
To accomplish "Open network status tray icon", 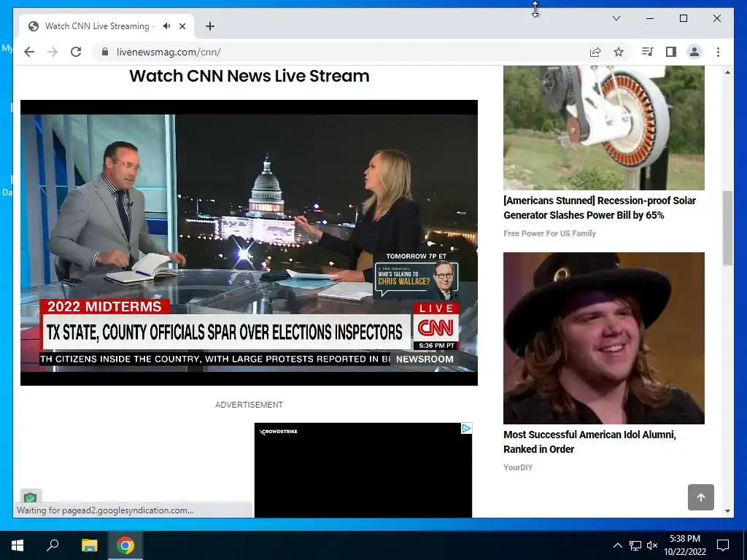I will point(635,545).
